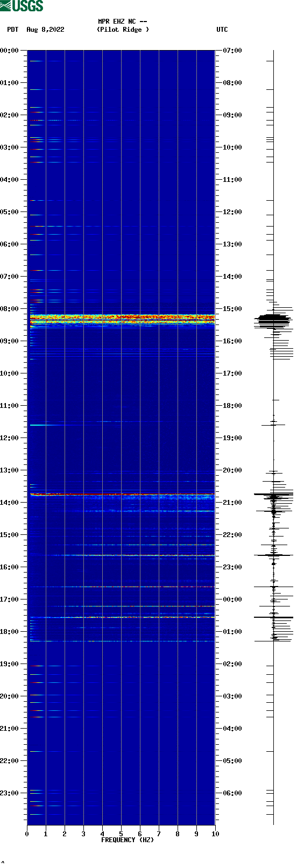The width and height of the screenshot is (297, 868).
Task: Click the '16:00' PDT time label
Action: (x=10, y=567)
